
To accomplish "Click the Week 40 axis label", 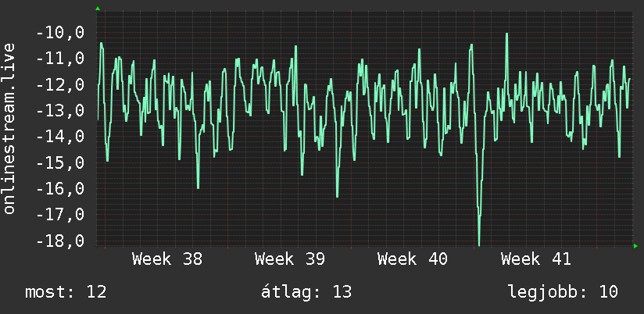I will (x=413, y=259).
